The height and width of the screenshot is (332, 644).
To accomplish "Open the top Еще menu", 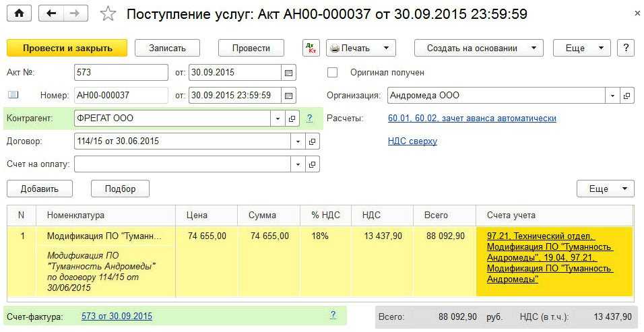I will point(581,48).
